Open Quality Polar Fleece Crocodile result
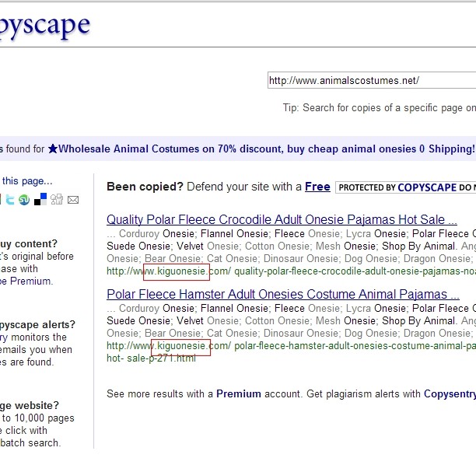The image size is (476, 472). click(282, 219)
